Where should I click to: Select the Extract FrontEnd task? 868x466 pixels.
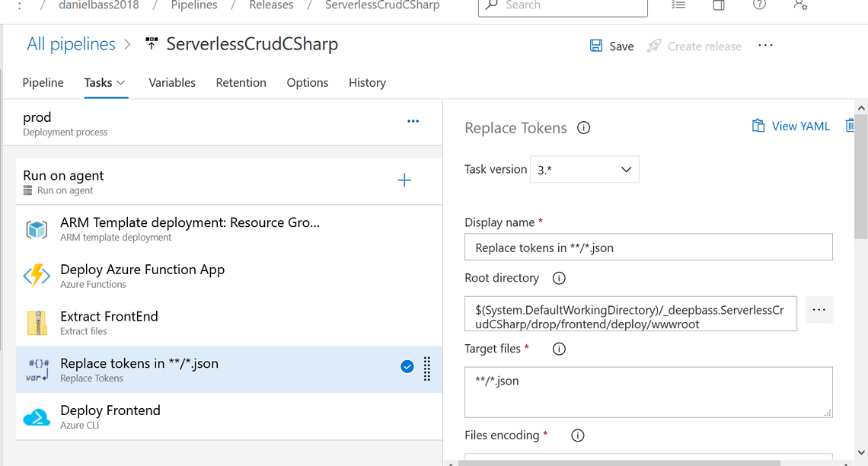pos(228,323)
